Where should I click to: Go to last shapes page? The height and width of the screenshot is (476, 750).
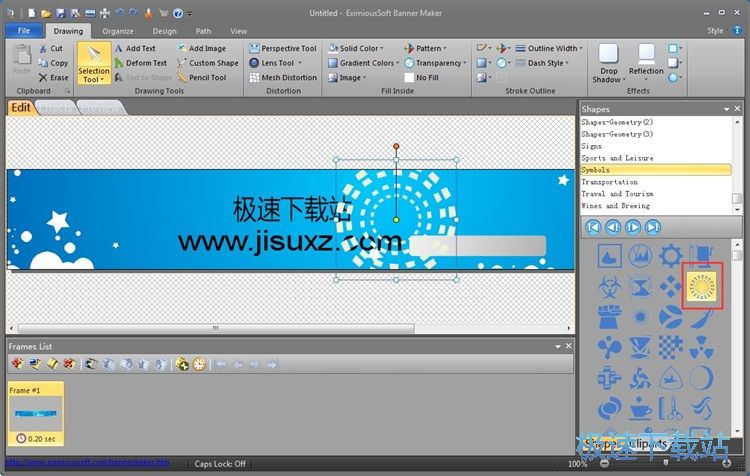pos(653,227)
